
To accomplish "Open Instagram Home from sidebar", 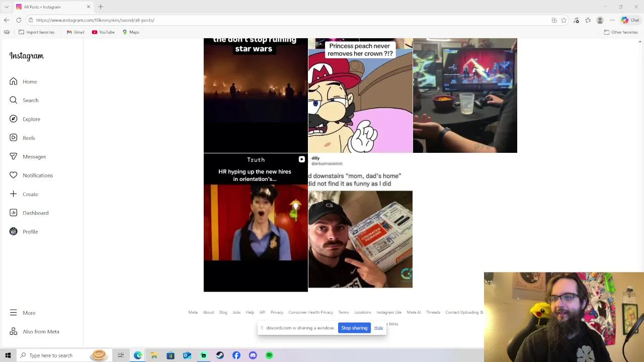I will pyautogui.click(x=23, y=81).
